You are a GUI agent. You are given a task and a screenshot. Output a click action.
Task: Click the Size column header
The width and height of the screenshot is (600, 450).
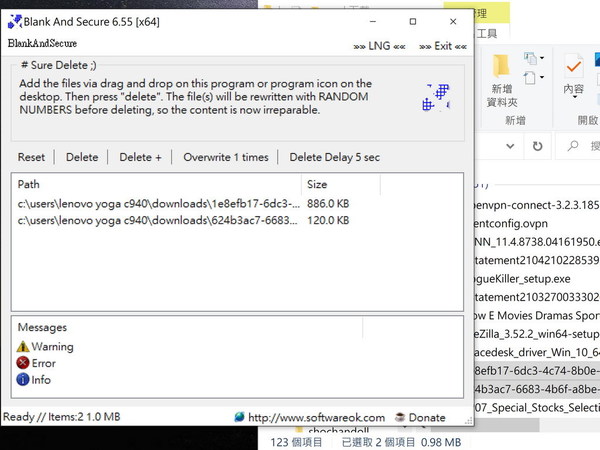341,184
